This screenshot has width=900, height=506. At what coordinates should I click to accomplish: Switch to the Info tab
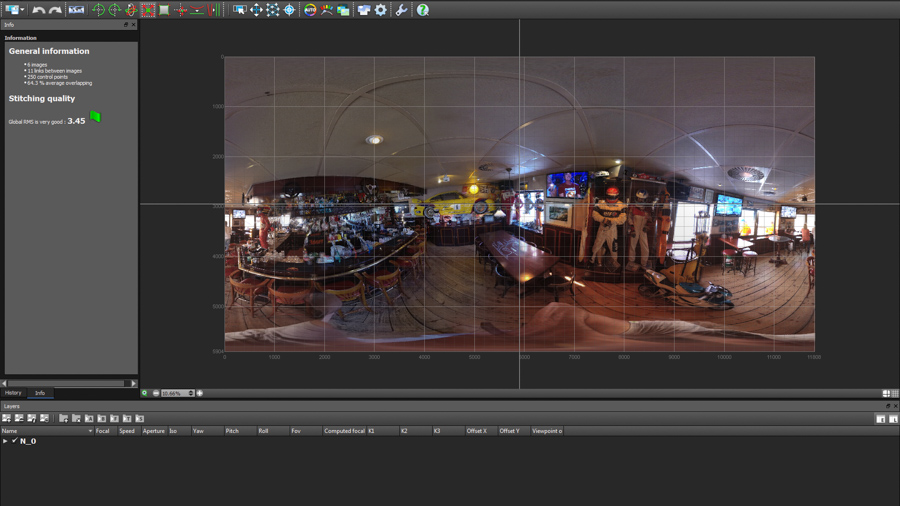(40, 393)
